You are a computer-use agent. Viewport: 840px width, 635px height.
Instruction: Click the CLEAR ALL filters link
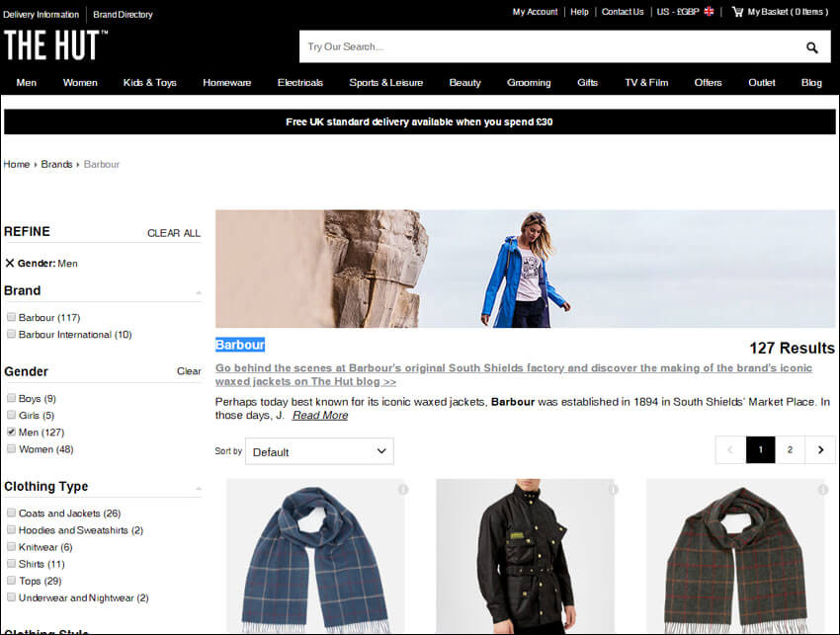pos(174,233)
